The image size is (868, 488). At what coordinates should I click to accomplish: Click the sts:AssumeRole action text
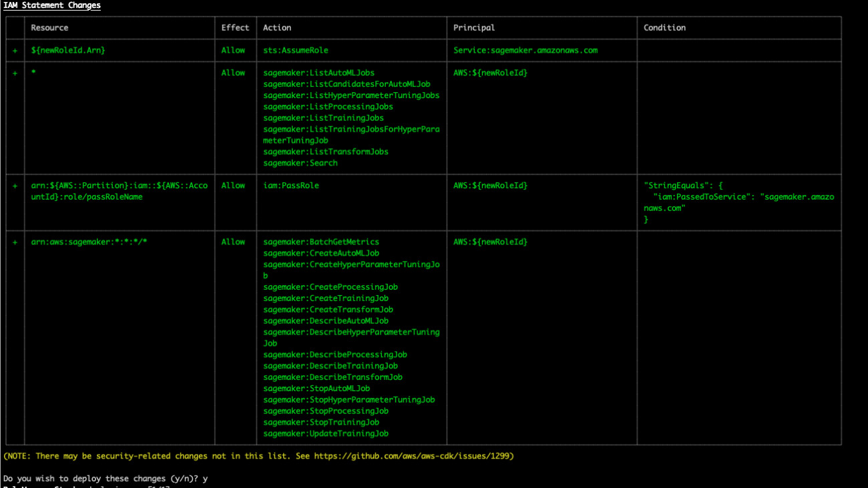[296, 50]
